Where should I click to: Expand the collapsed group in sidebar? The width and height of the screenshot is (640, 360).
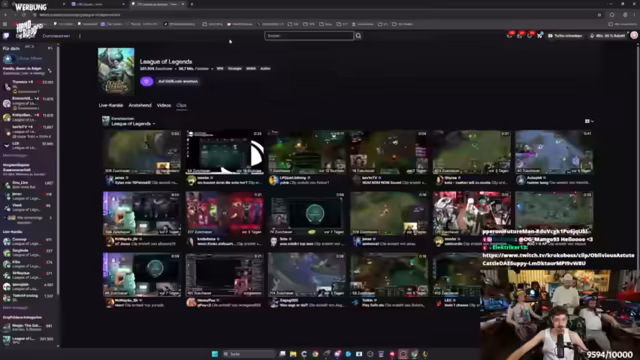pos(50,218)
